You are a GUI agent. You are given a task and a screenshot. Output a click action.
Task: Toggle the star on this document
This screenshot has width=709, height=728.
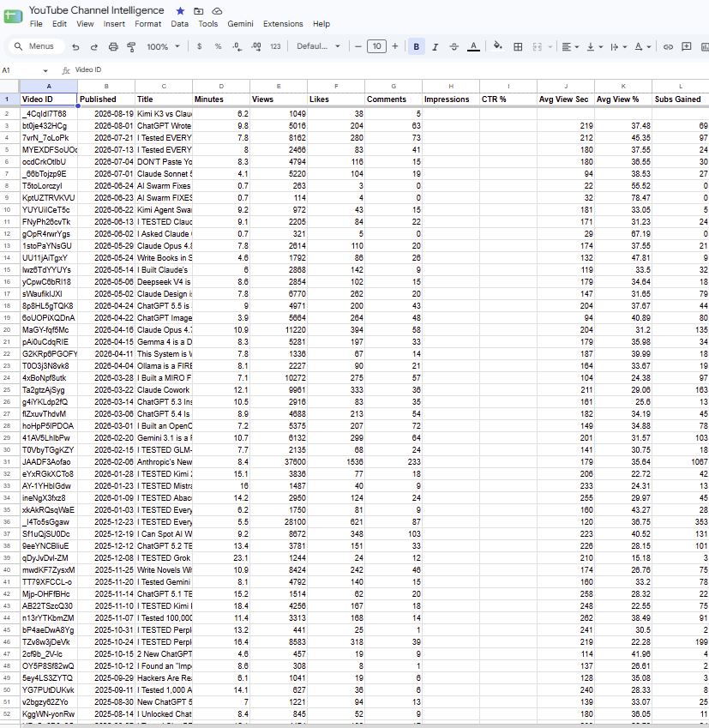181,10
